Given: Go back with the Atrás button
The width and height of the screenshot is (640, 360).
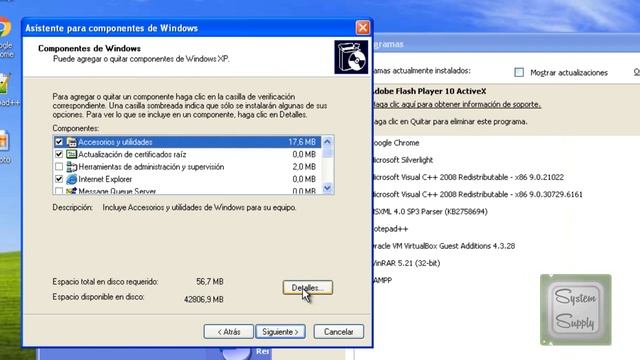Looking at the screenshot, I should (x=229, y=332).
